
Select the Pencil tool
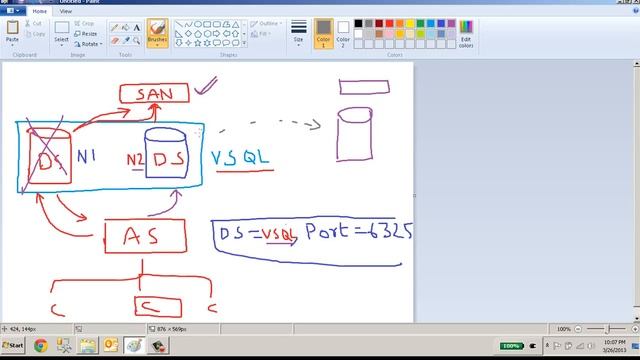[x=115, y=28]
